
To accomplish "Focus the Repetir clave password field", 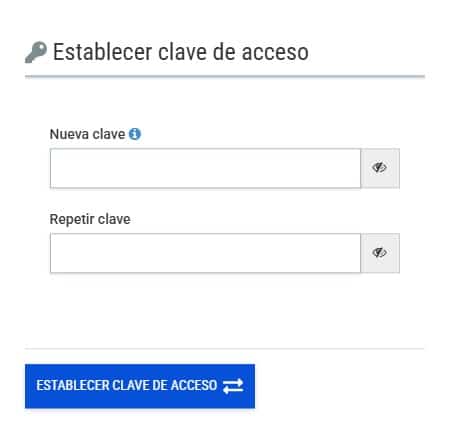I will (205, 253).
